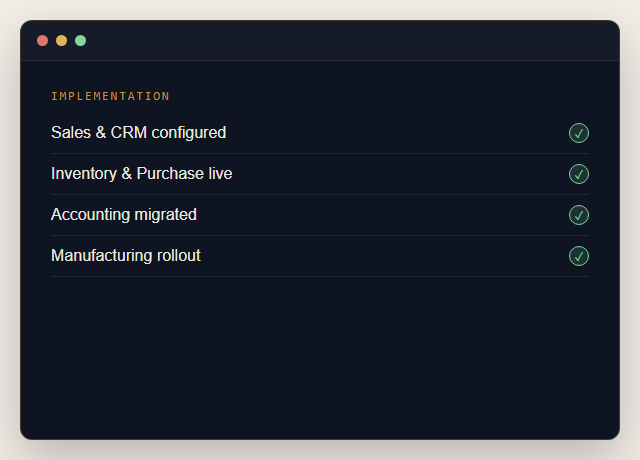The image size is (640, 460).
Task: Click the checkmark icon for Sales & CRM configured
Action: pyautogui.click(x=579, y=133)
